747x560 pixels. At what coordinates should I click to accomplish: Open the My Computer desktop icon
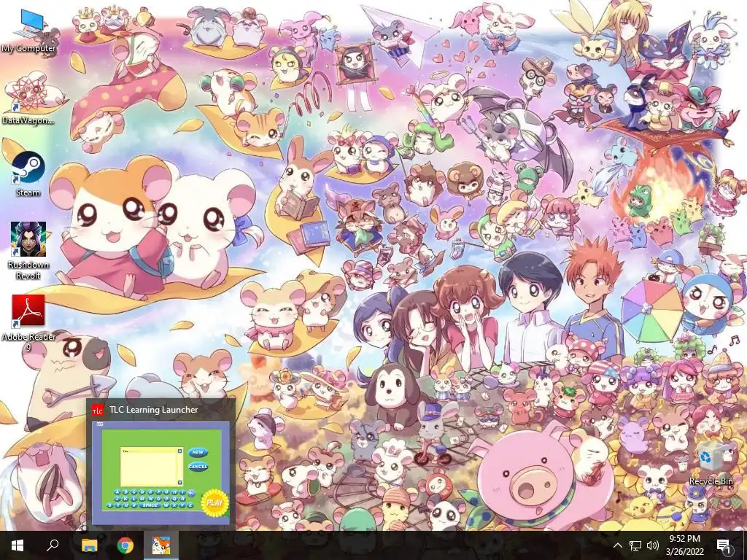tap(28, 31)
